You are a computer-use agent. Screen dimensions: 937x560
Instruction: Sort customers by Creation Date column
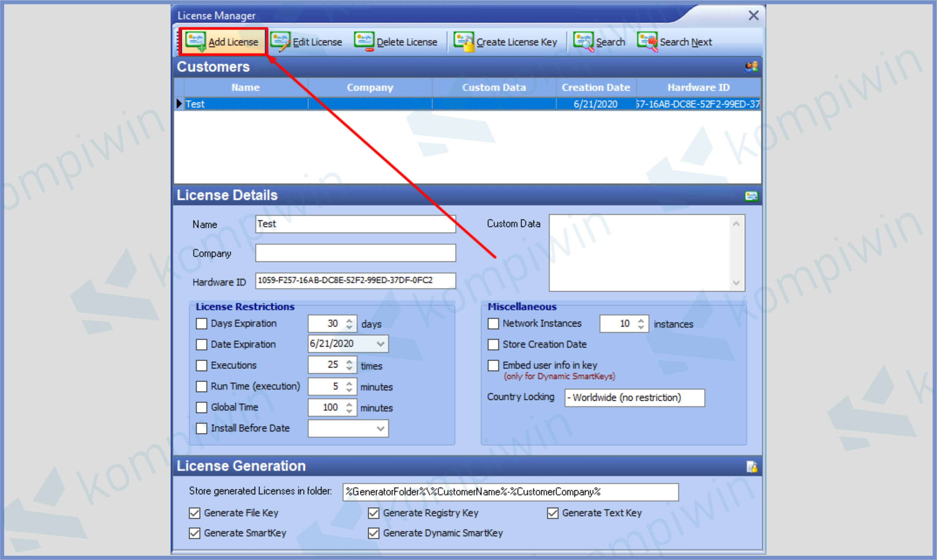[596, 88]
